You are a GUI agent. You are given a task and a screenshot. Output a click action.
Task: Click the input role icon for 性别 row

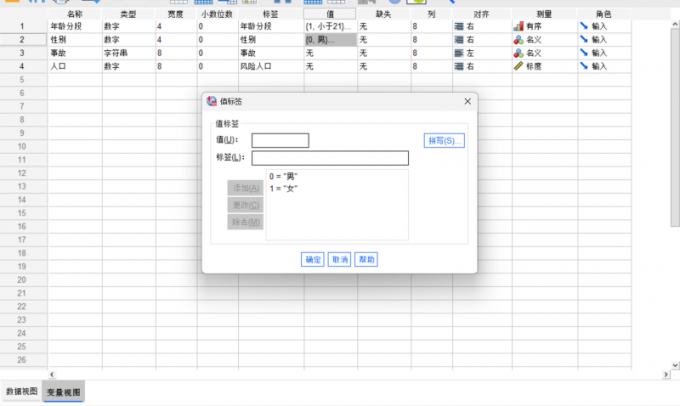(584, 39)
